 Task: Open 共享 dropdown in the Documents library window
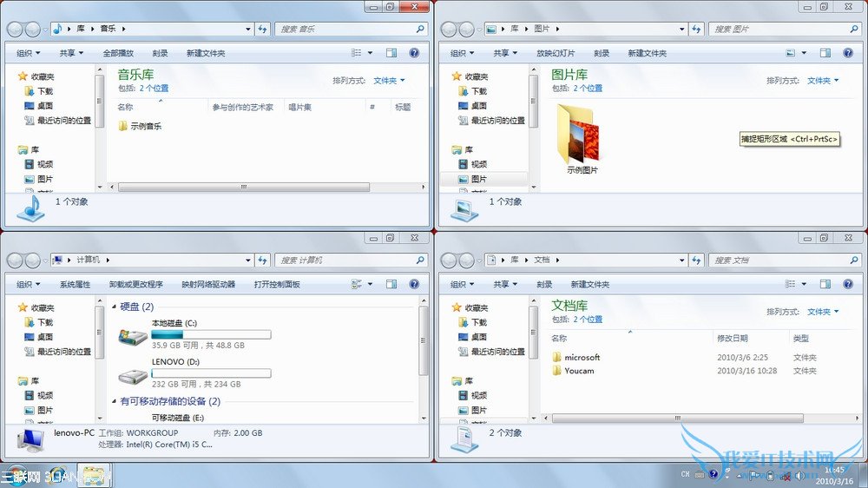coord(505,284)
